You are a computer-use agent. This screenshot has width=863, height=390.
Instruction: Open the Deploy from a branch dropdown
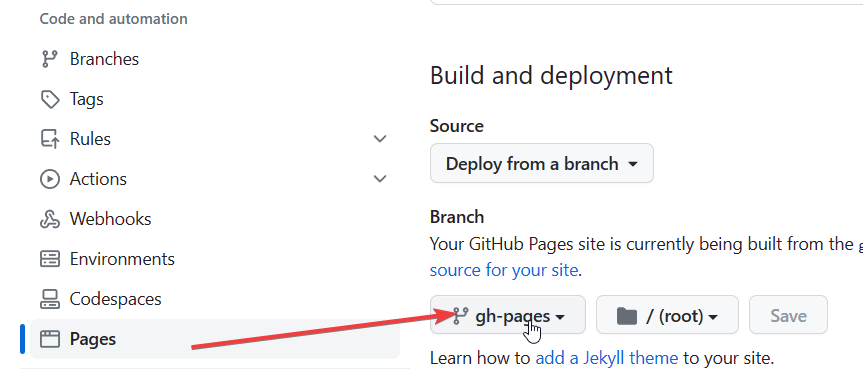(542, 163)
